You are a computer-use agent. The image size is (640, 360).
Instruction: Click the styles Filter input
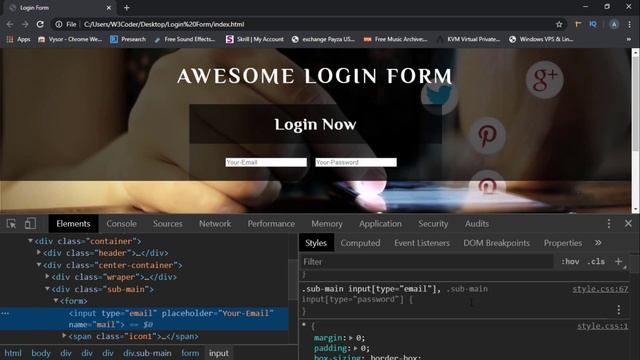[427, 262]
